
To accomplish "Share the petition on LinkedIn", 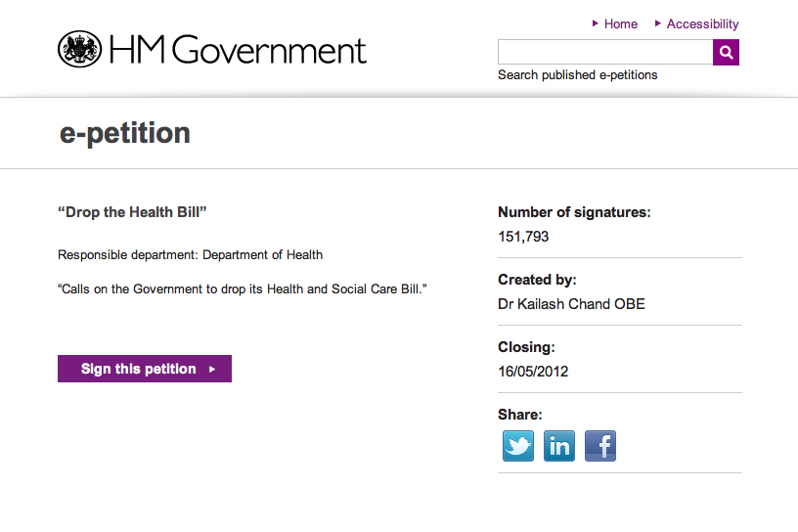I will coord(559,446).
